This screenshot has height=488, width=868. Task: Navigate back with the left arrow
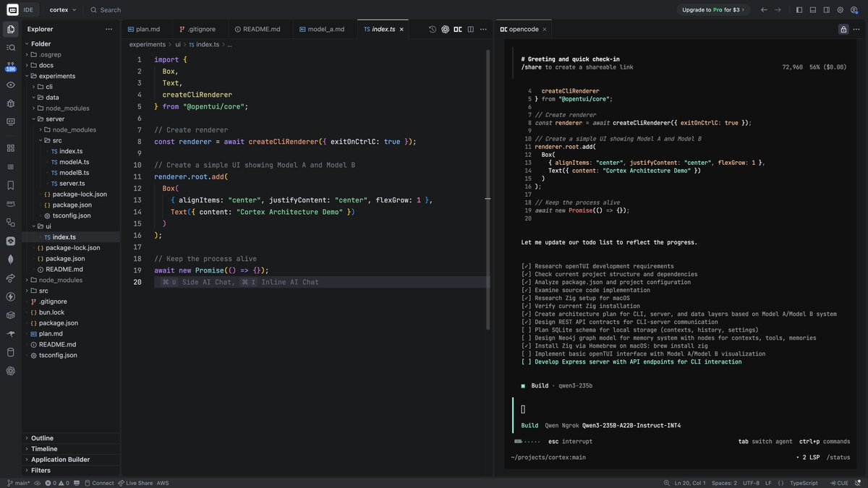point(764,10)
